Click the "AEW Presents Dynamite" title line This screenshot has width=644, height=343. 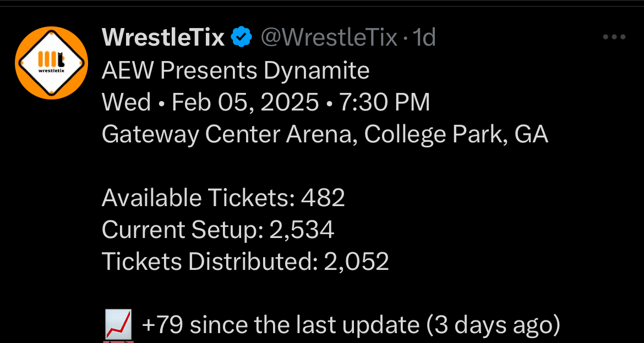point(236,70)
